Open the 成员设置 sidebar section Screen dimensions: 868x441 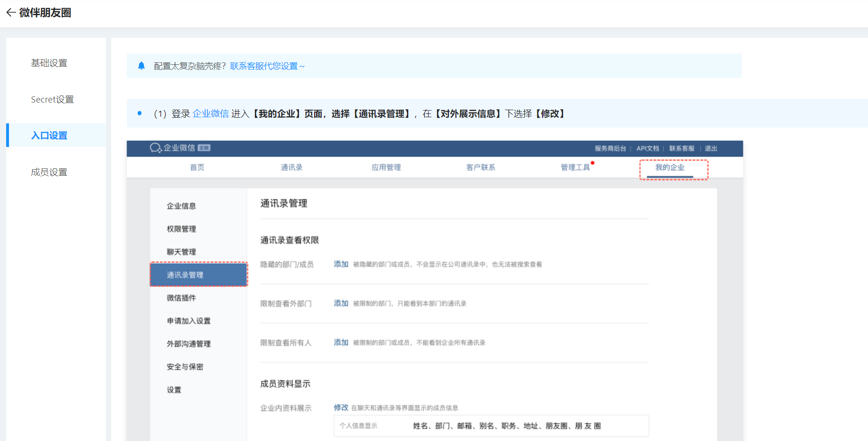coord(49,172)
